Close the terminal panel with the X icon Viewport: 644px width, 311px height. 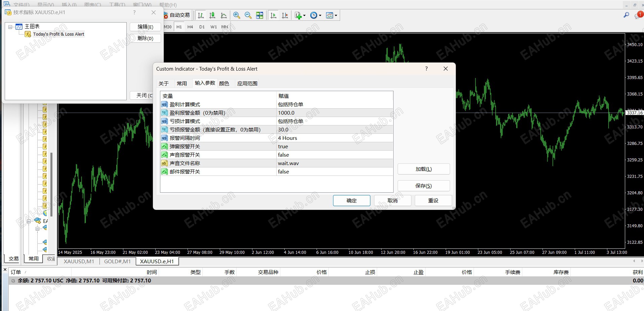click(5, 270)
